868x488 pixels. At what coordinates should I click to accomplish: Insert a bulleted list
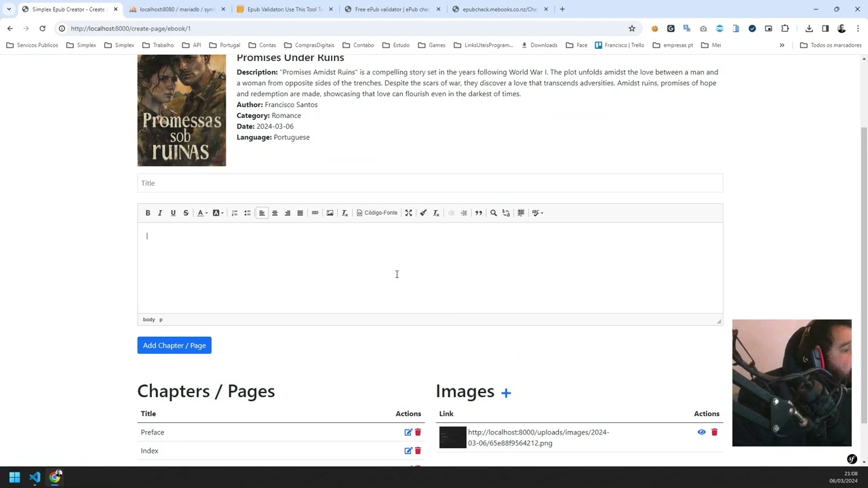248,213
